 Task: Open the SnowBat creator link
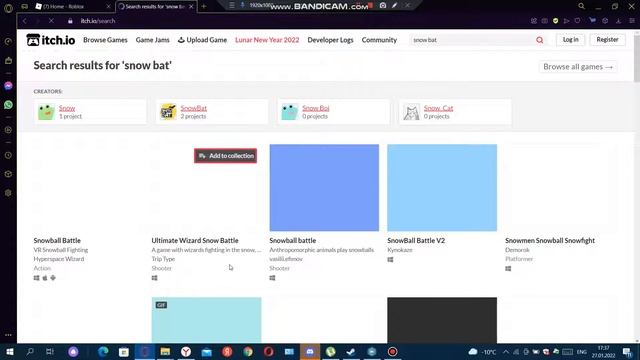tap(193, 108)
